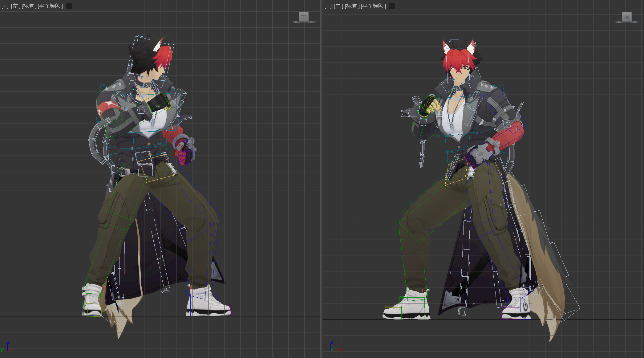Viewport: 644px width, 358px height.
Task: Click the vertical divider between the two viewports
Action: coord(322,179)
